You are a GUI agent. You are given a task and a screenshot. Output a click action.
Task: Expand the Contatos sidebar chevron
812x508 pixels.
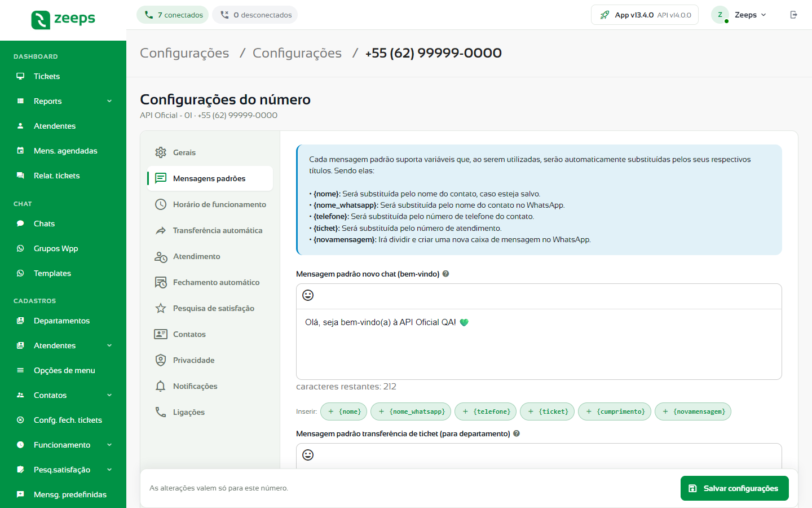click(109, 395)
